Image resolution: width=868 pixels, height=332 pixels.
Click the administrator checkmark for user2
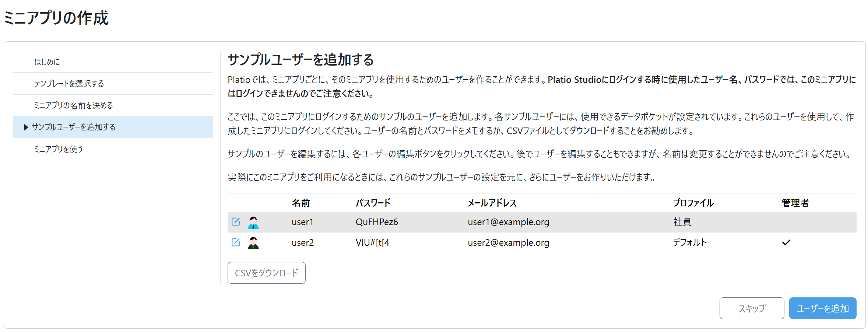pyautogui.click(x=786, y=242)
